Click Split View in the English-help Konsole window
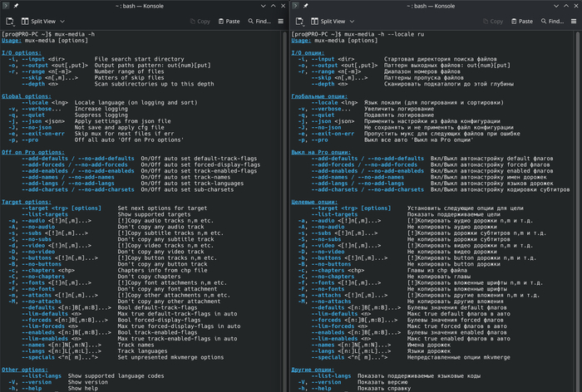The height and width of the screenshot is (392, 582). 38,22
